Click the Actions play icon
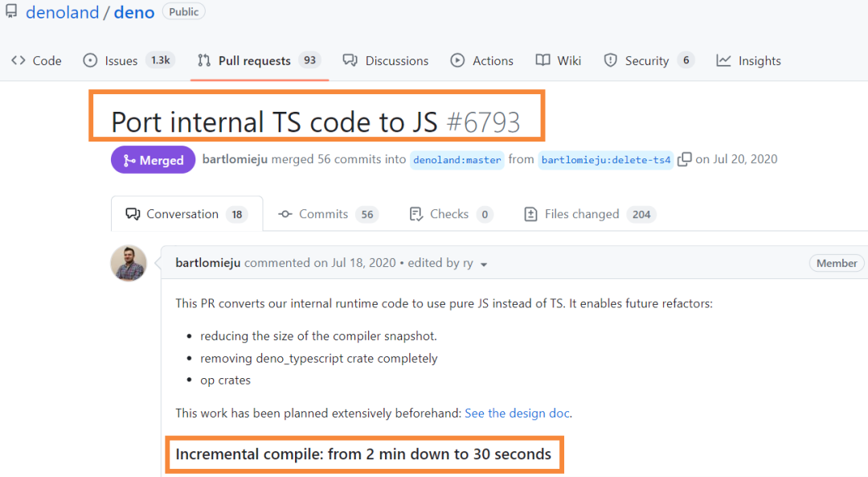868x477 pixels. click(457, 60)
